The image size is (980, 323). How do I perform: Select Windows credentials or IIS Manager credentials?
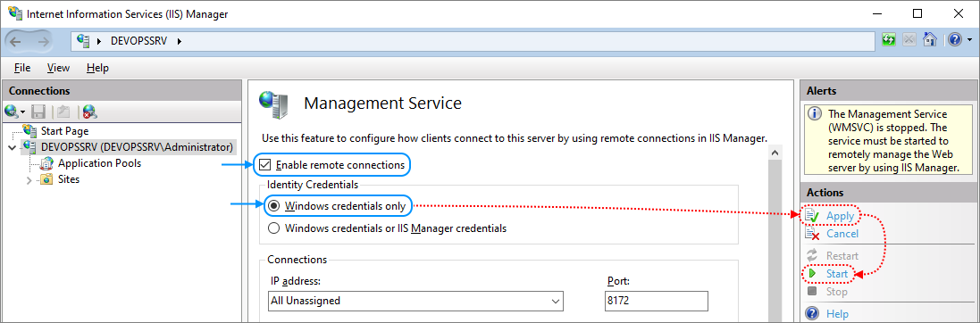(273, 228)
